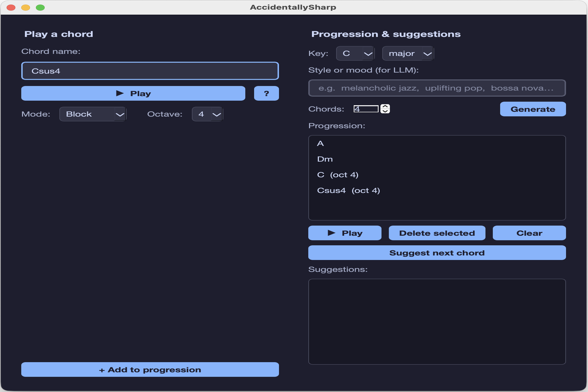Image resolution: width=588 pixels, height=392 pixels.
Task: Focus the Style or mood text field
Action: (436, 88)
